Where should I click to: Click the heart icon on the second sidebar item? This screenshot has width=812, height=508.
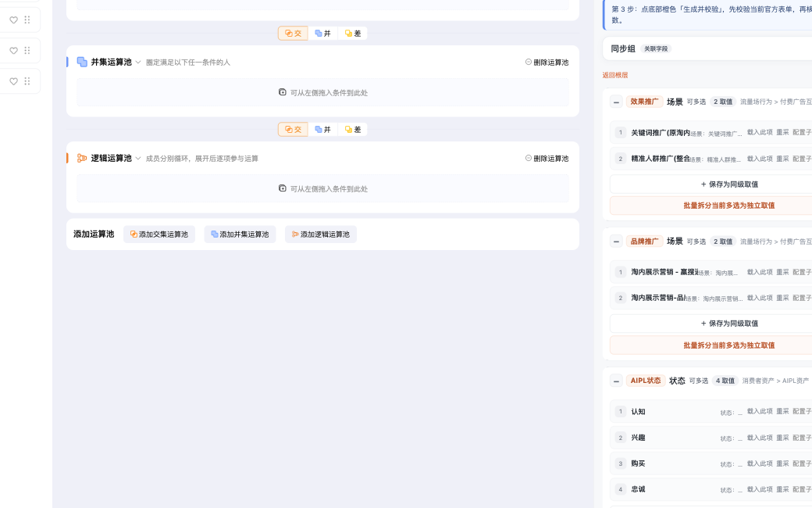click(x=14, y=51)
